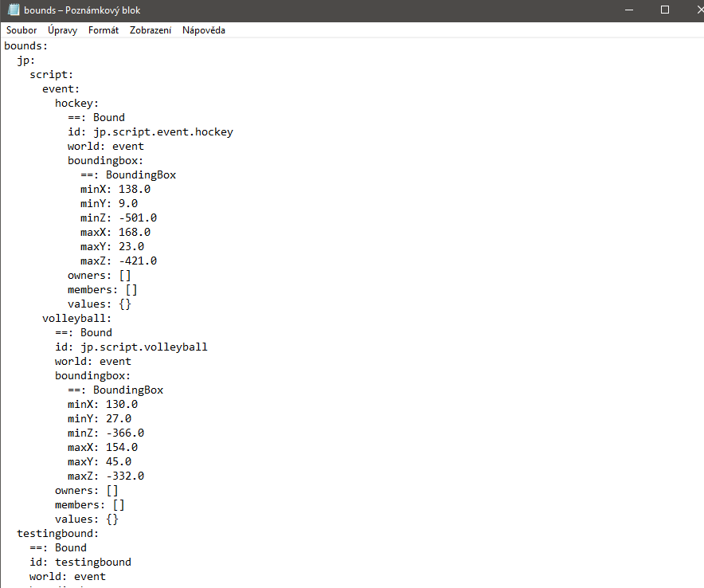Click the 'script:' line

[x=51, y=75]
